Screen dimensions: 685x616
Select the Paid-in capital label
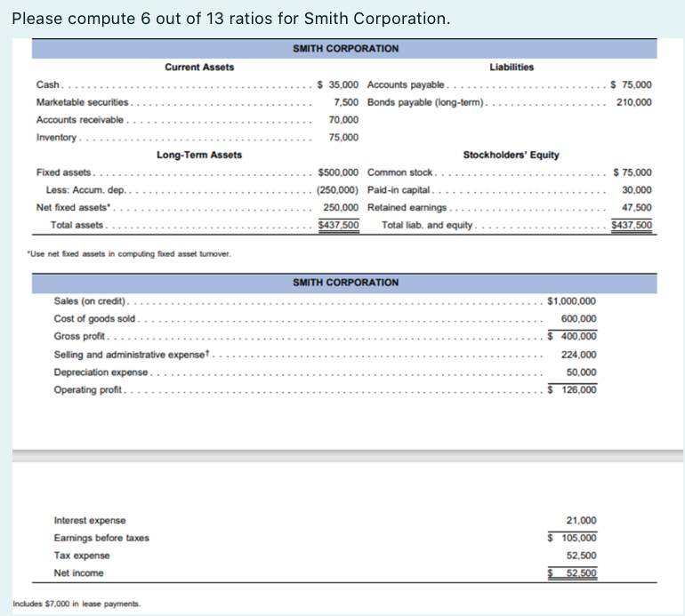399,190
